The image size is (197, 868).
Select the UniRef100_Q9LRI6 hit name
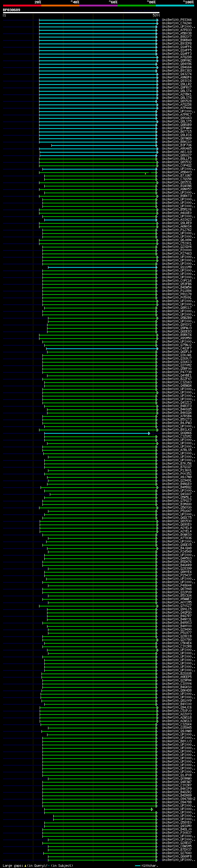tap(176, 135)
